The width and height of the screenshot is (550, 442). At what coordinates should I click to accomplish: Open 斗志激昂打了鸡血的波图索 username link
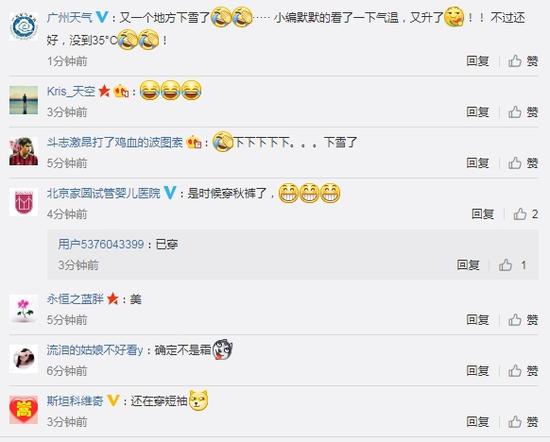point(115,142)
